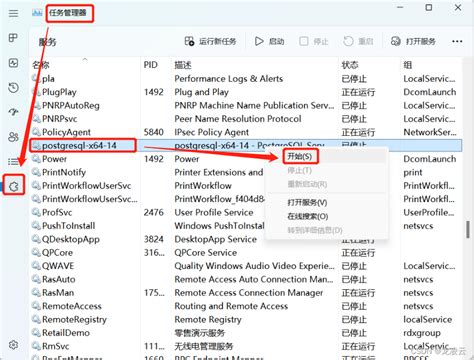The width and height of the screenshot is (474, 360).
Task: Click the services list scrollbar thumb
Action: click(468, 229)
